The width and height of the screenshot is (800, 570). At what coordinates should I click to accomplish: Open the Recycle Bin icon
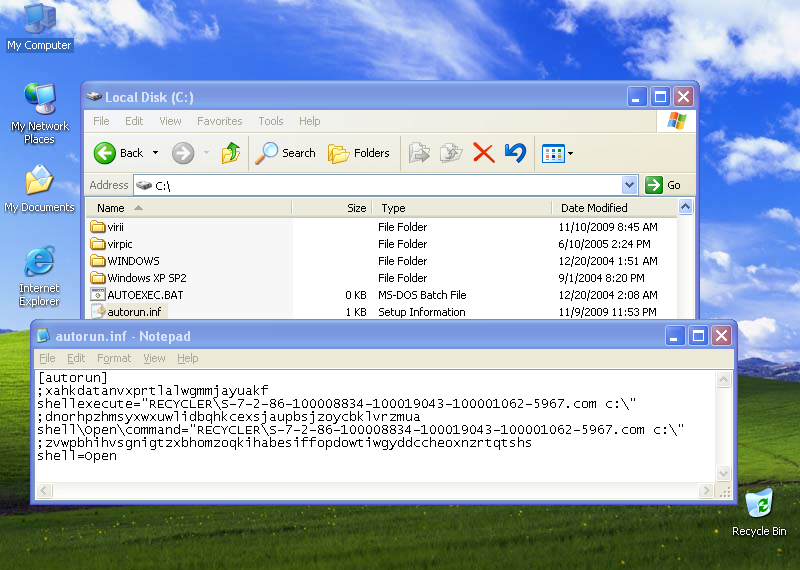click(x=759, y=512)
